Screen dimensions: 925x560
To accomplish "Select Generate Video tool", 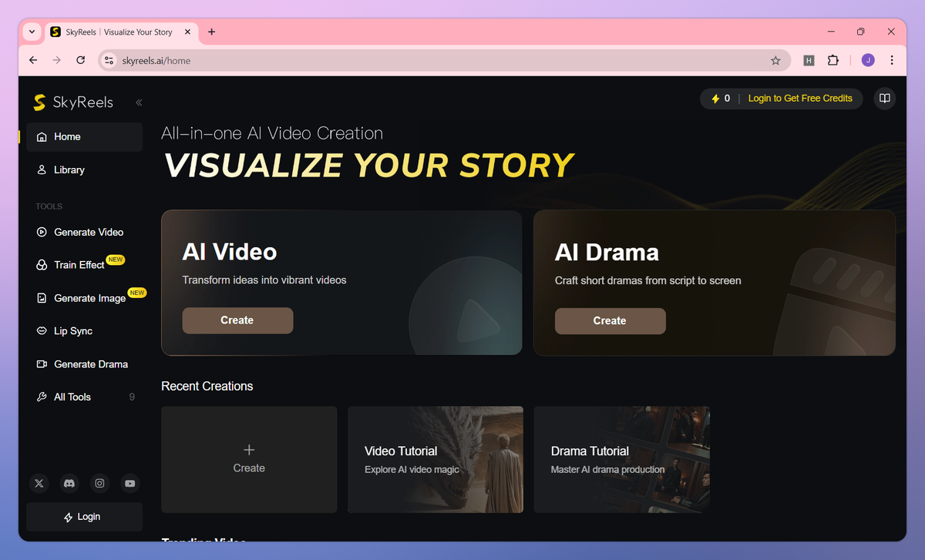I will click(x=84, y=232).
